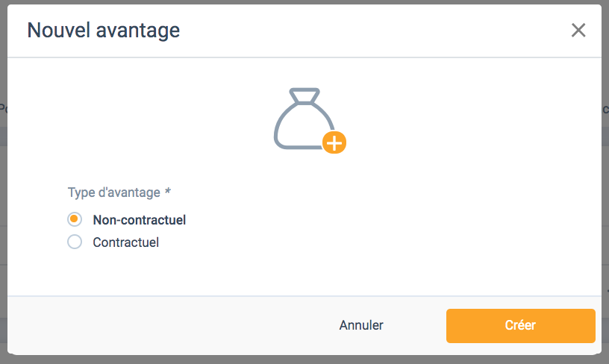Click the money bag illustration icon
Image resolution: width=609 pixels, height=364 pixels.
click(x=310, y=120)
